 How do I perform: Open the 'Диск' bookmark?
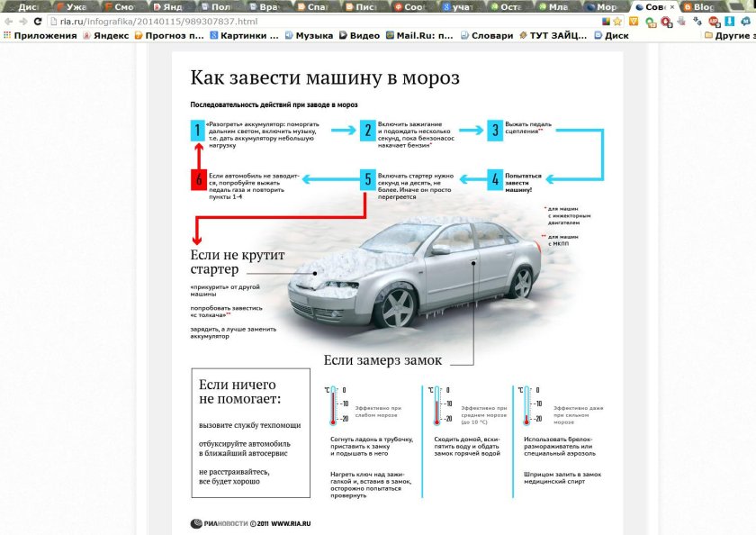(612, 36)
